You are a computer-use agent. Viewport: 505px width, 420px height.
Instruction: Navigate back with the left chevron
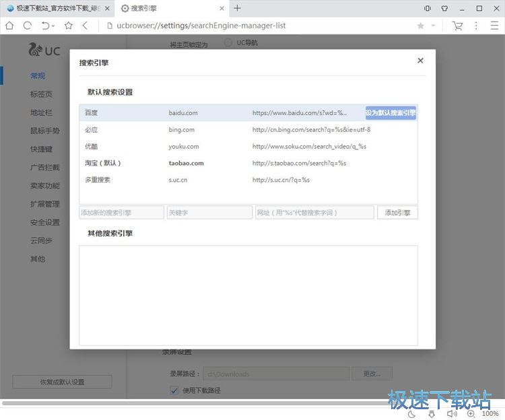pos(85,26)
